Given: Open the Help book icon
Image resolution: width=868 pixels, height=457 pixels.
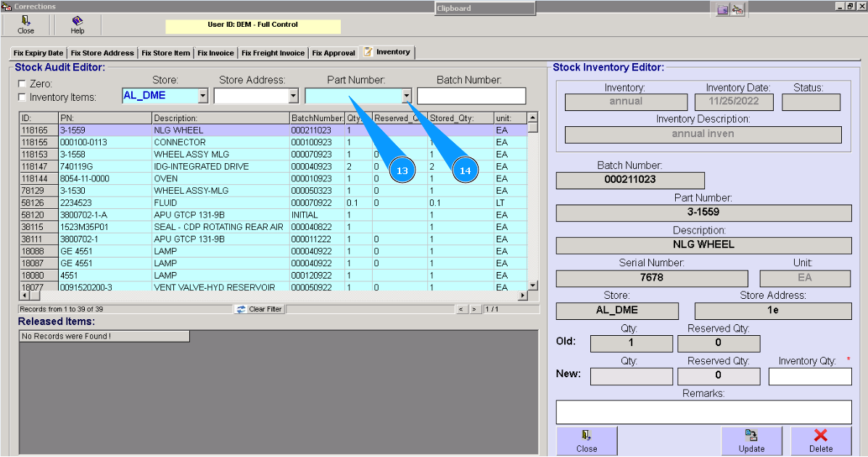Looking at the screenshot, I should 77,20.
